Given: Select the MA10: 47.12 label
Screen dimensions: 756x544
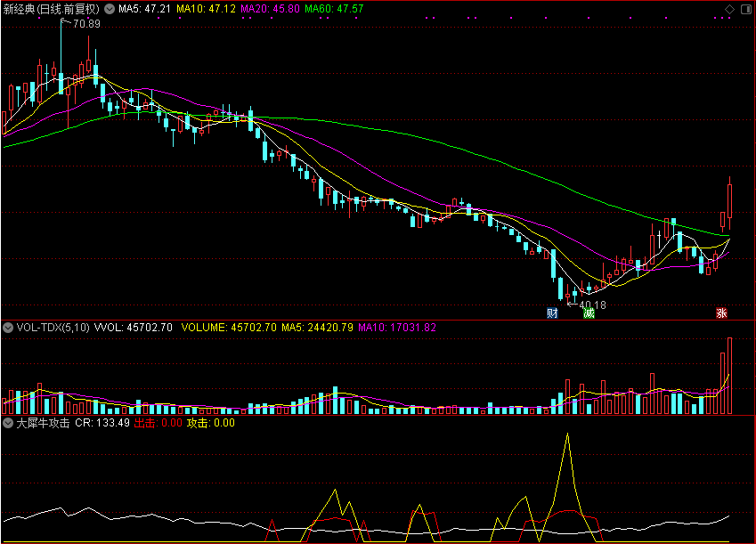Looking at the screenshot, I should coord(206,9).
